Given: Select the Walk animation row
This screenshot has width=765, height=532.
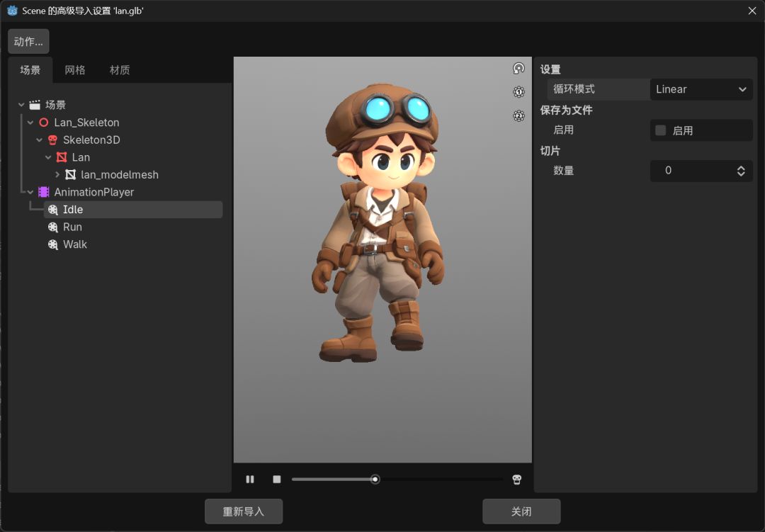Looking at the screenshot, I should tap(133, 244).
